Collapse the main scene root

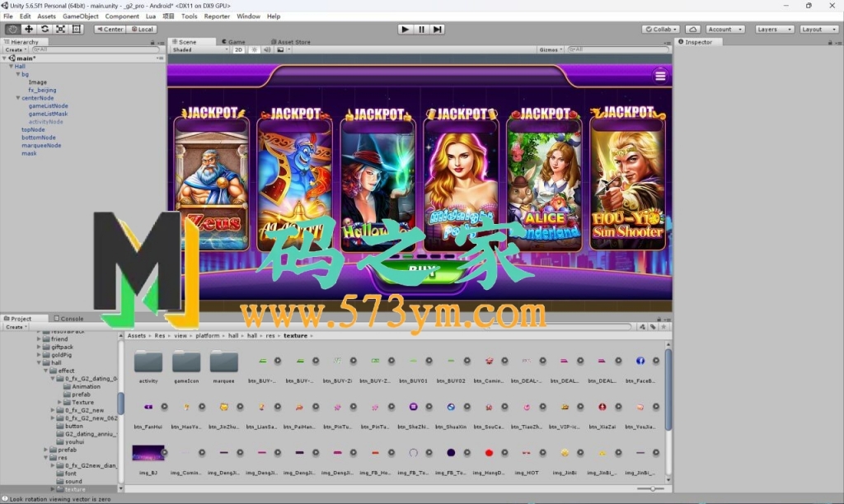click(4, 58)
